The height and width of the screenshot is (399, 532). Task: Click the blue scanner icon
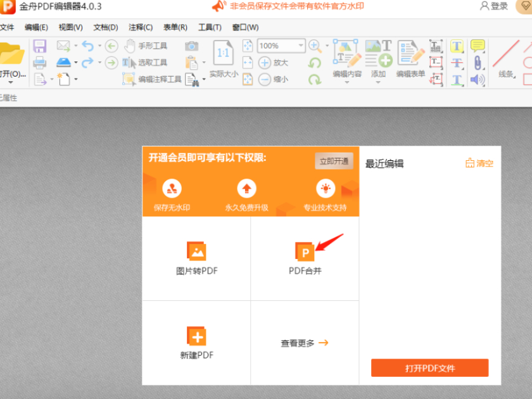point(63,63)
